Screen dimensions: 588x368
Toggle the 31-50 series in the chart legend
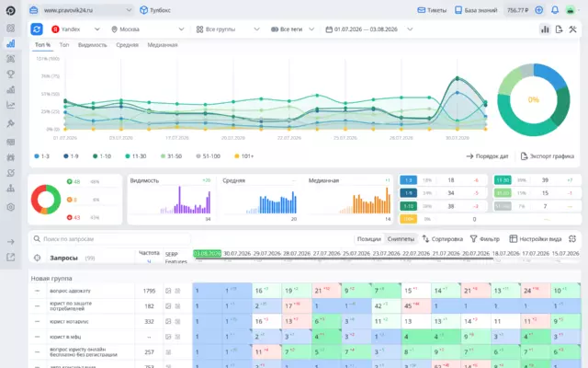pos(172,156)
